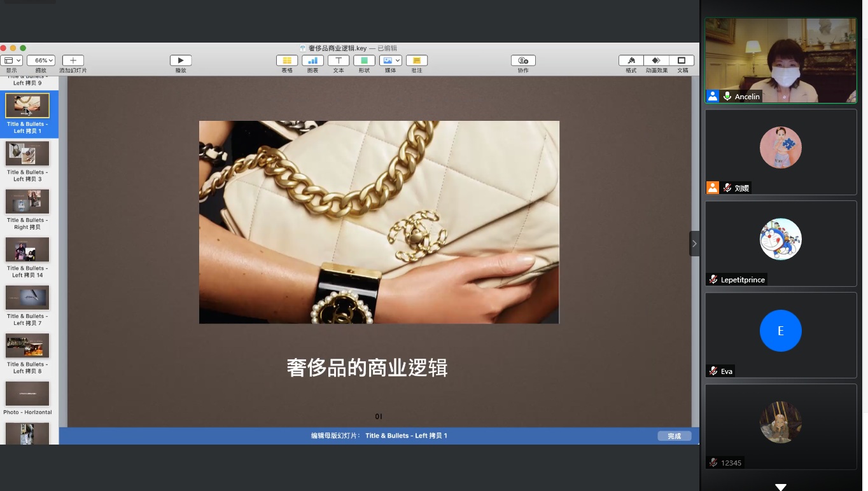This screenshot has height=491, width=868.
Task: Click the Keynote window close button
Action: [3, 48]
